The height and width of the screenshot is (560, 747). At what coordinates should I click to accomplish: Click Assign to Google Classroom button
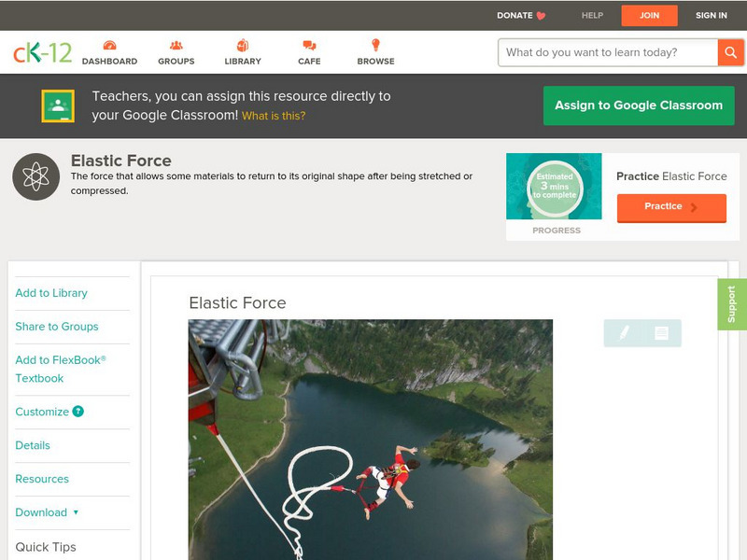639,105
